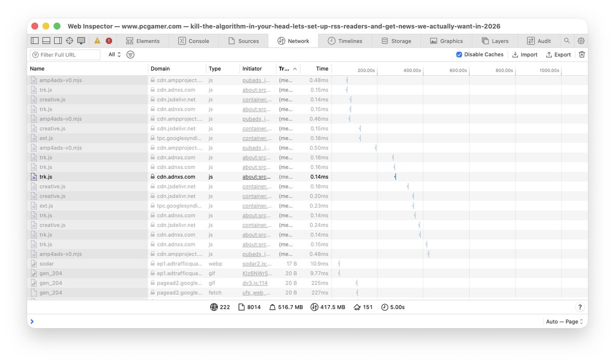The height and width of the screenshot is (364, 615).
Task: Click the total size 516.7 MB
Action: [x=286, y=307]
